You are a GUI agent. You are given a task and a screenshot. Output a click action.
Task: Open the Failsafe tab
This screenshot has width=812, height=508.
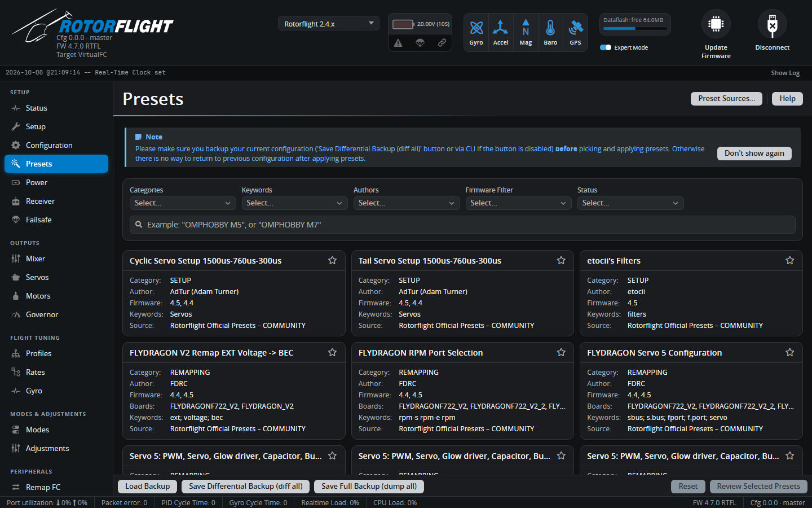(56, 220)
